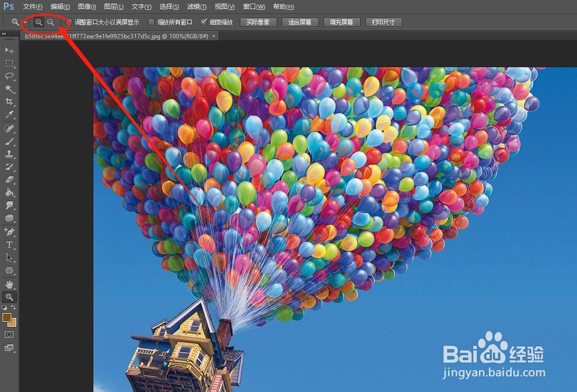Select the History Brush tool
Image resolution: width=577 pixels, height=392 pixels.
coord(9,167)
